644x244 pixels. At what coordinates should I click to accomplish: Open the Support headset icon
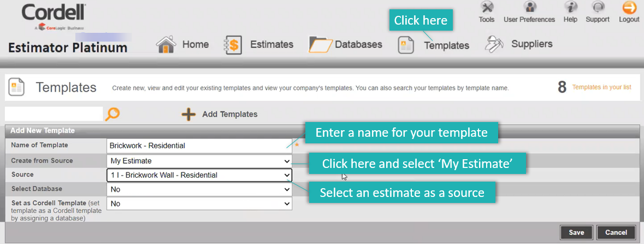[597, 8]
